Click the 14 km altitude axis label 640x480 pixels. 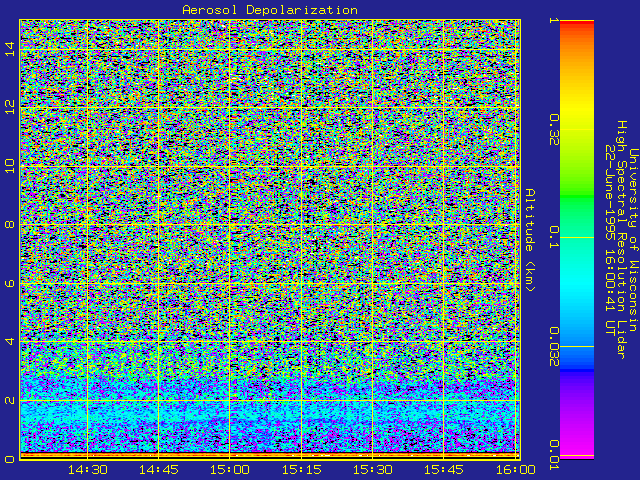click(9, 49)
